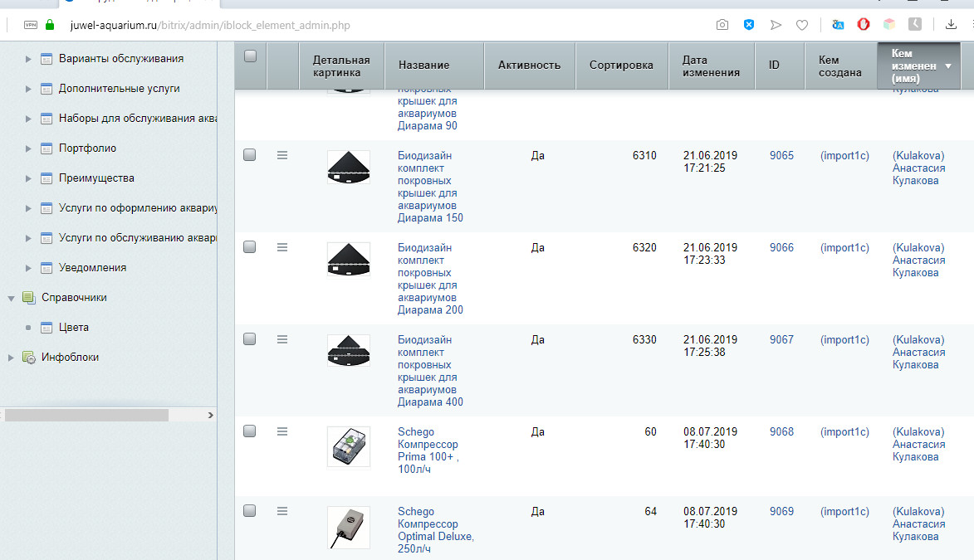Click the green padlock security icon
This screenshot has width=974, height=560.
(x=51, y=25)
